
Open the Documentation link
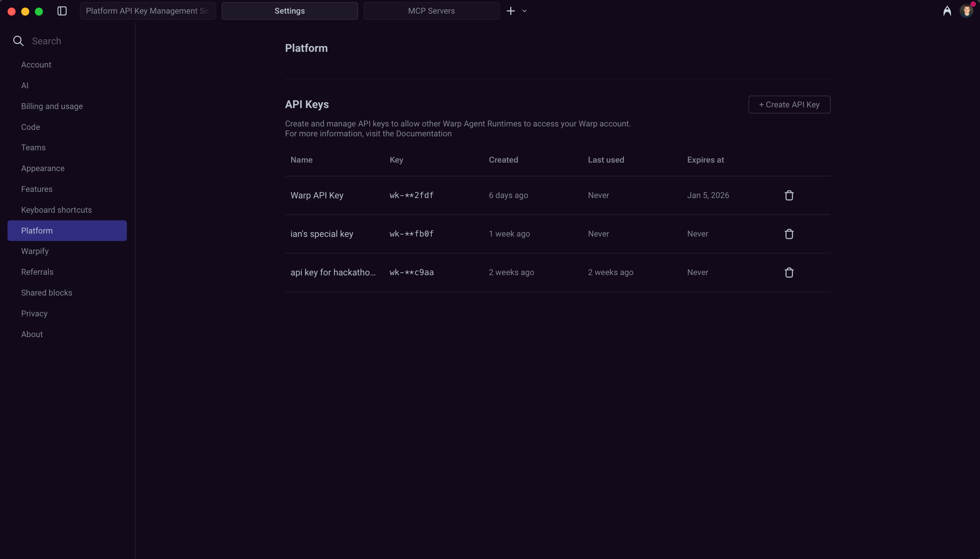424,134
